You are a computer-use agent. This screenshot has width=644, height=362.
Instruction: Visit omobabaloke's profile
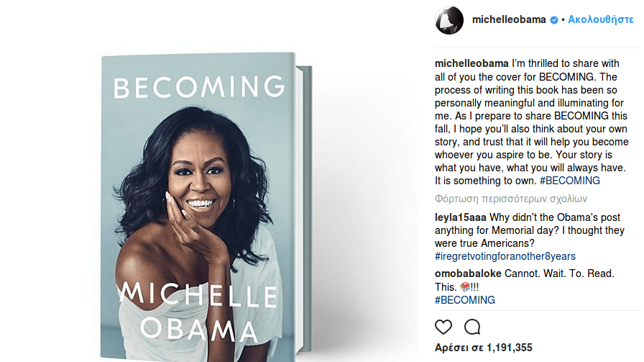[x=468, y=273]
